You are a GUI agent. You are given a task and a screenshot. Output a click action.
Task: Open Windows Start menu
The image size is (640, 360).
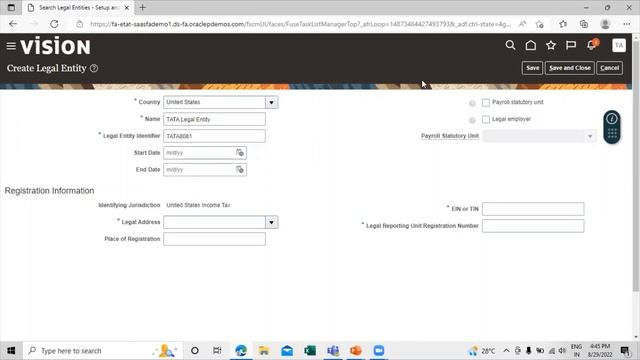11,351
